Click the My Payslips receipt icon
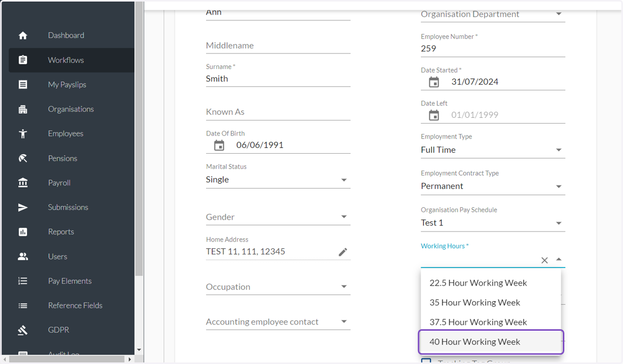 pos(23,85)
